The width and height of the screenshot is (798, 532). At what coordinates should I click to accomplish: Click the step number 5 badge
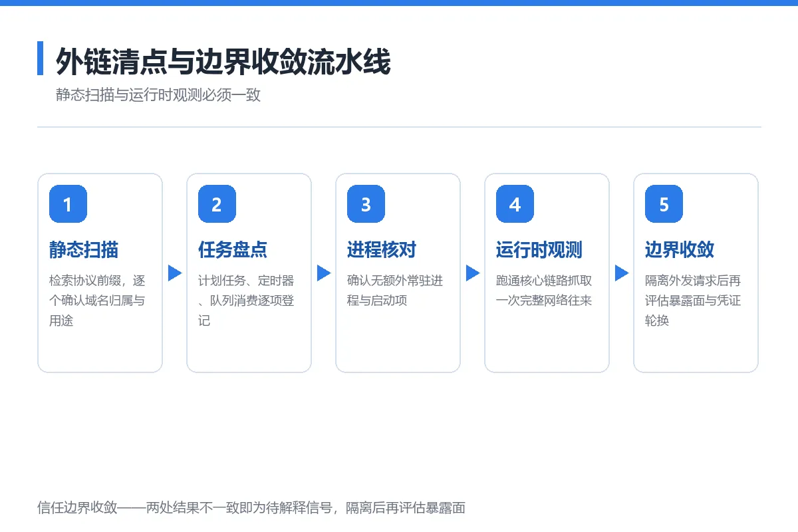pos(664,204)
